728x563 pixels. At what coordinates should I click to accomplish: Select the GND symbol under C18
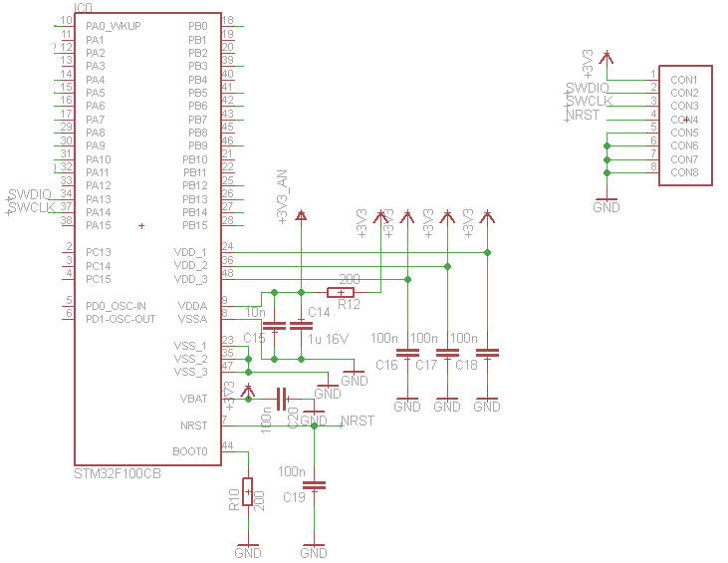[487, 404]
